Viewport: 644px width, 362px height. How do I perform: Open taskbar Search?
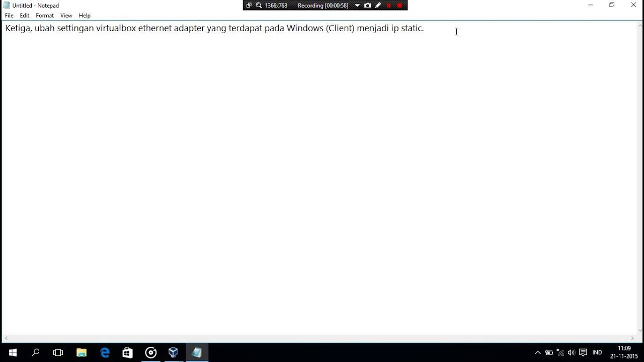pyautogui.click(x=35, y=352)
